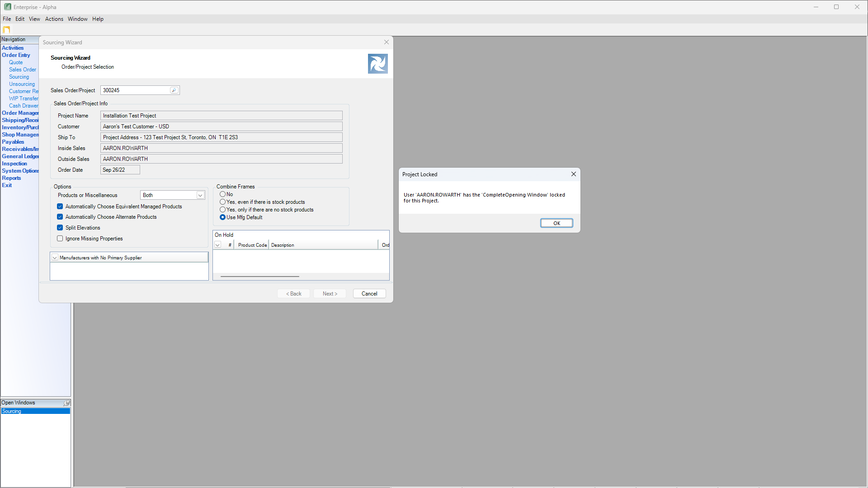Select 'Yes, even if there is stock products'
The height and width of the screenshot is (488, 868).
pos(223,202)
